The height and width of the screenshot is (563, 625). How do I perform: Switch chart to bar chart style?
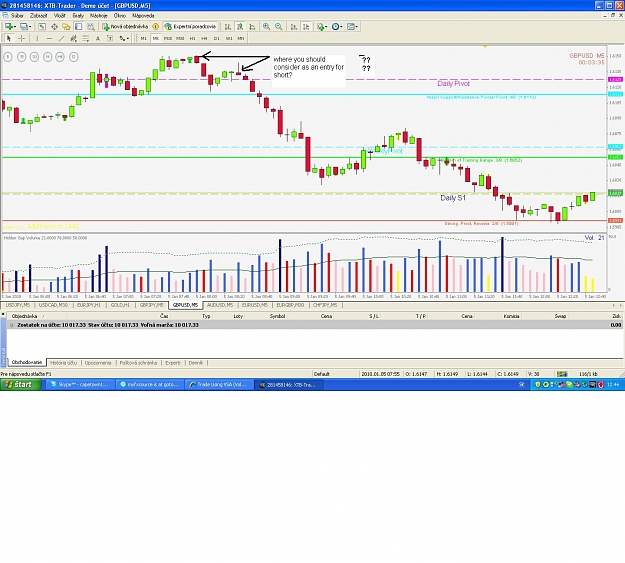227,27
